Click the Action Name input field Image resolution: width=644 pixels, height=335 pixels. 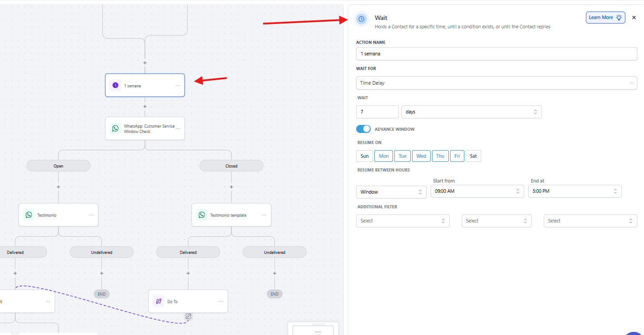496,54
